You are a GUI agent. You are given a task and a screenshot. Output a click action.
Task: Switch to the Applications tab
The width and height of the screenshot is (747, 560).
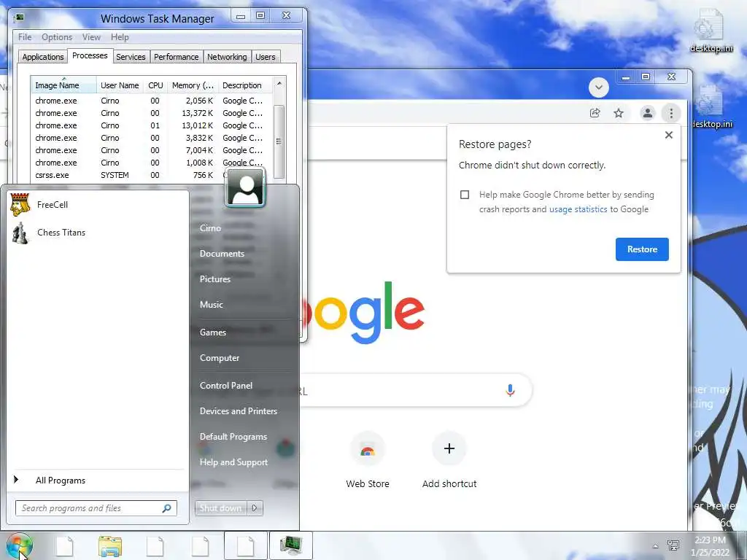pos(43,57)
